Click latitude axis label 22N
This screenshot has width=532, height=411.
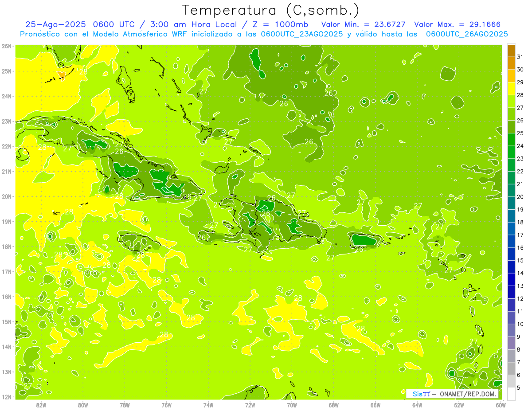point(6,146)
